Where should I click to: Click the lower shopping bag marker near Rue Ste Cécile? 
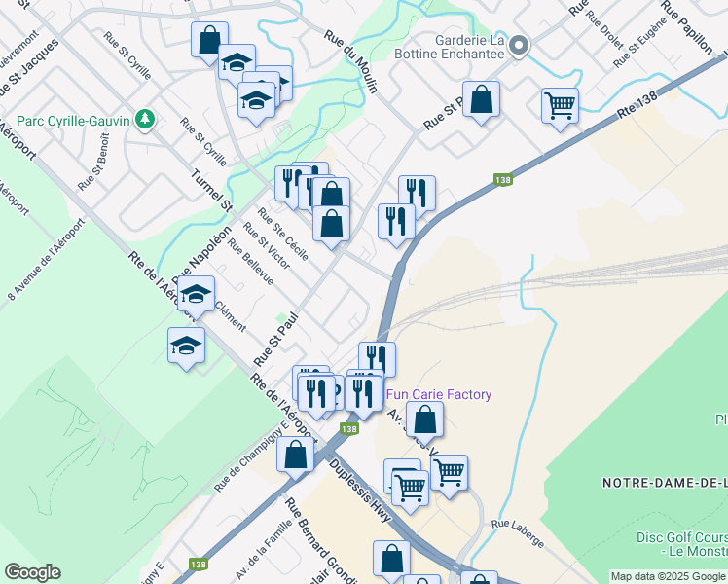(331, 227)
